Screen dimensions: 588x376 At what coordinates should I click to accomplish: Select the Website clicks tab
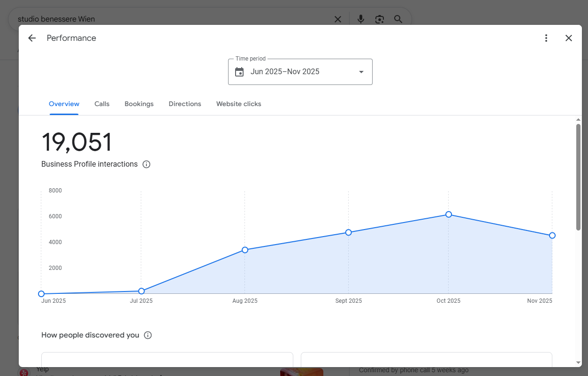tap(238, 104)
